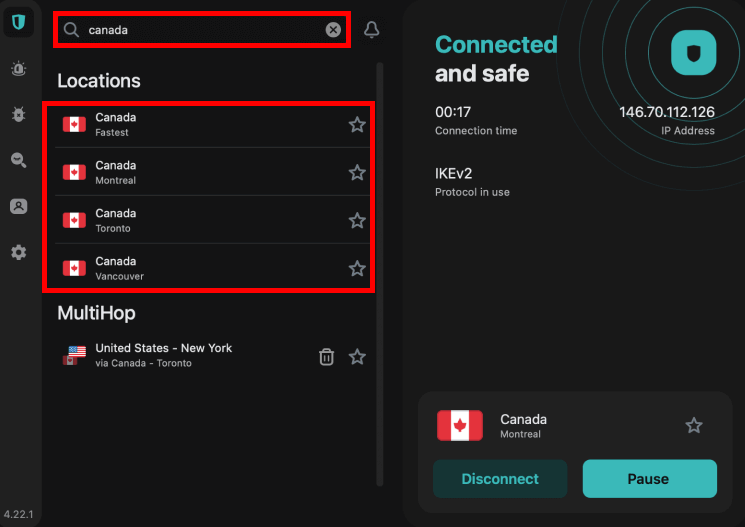Click the 00:17 connection time
This screenshot has width=745, height=527.
point(453,112)
